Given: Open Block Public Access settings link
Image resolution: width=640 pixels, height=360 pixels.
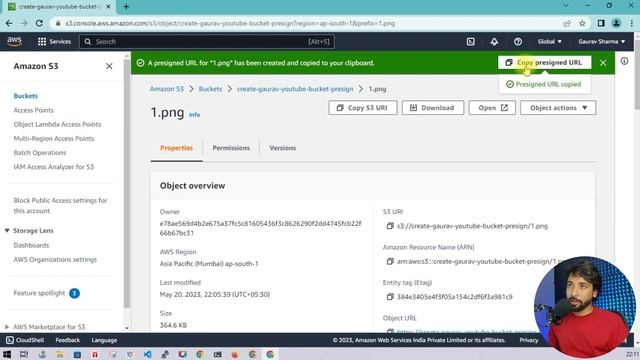Looking at the screenshot, I should coord(60,206).
